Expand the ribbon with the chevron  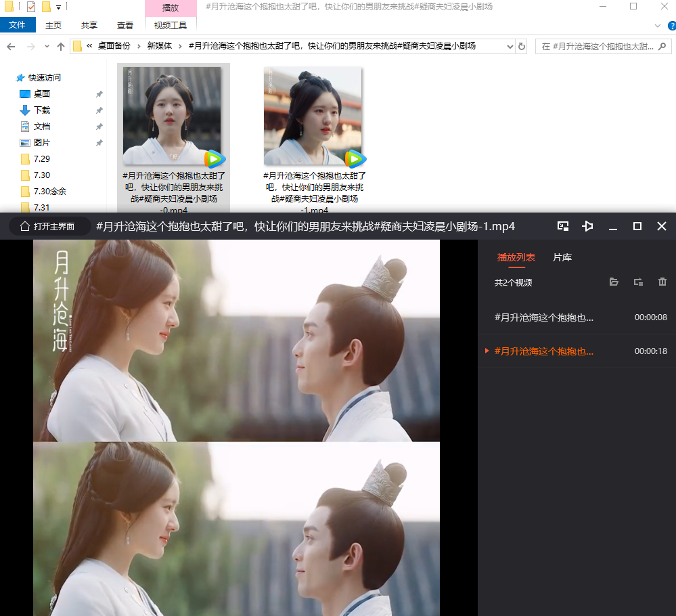coord(658,26)
